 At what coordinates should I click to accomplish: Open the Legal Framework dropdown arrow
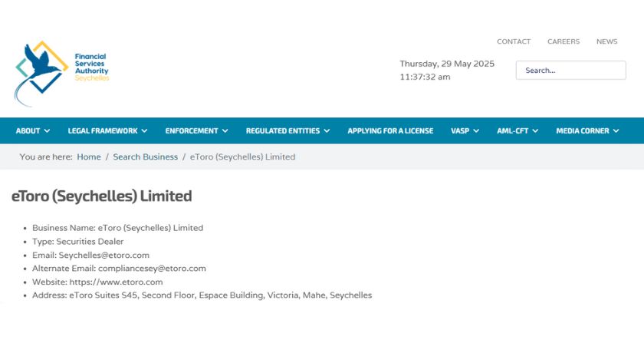[x=144, y=130]
